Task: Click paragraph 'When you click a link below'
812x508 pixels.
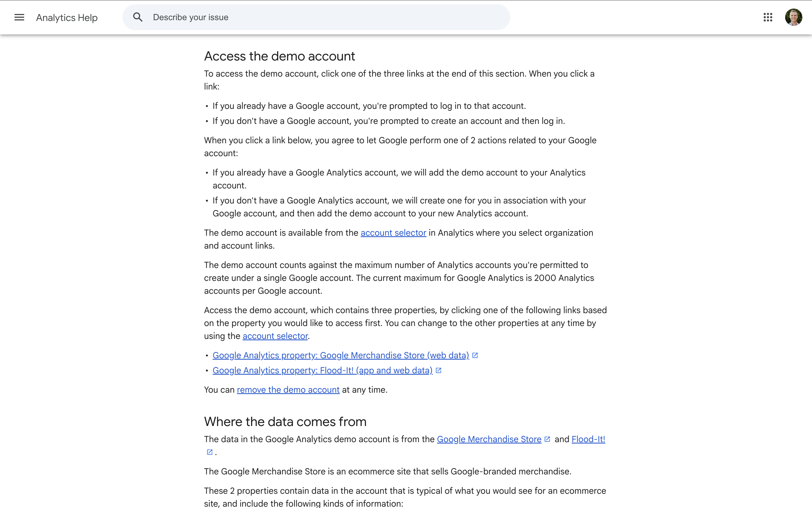Action: pyautogui.click(x=400, y=147)
